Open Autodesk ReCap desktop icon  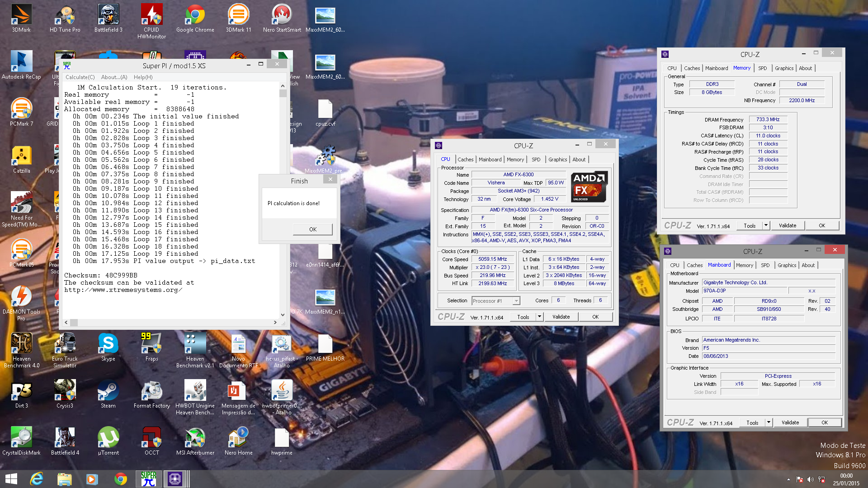(x=21, y=65)
